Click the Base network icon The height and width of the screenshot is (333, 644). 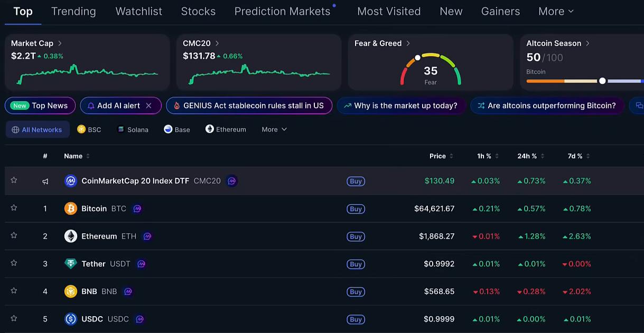pyautogui.click(x=168, y=129)
